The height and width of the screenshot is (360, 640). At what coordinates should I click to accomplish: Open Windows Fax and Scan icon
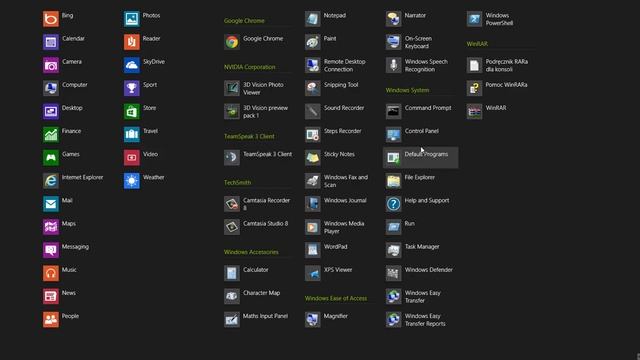[x=313, y=181]
